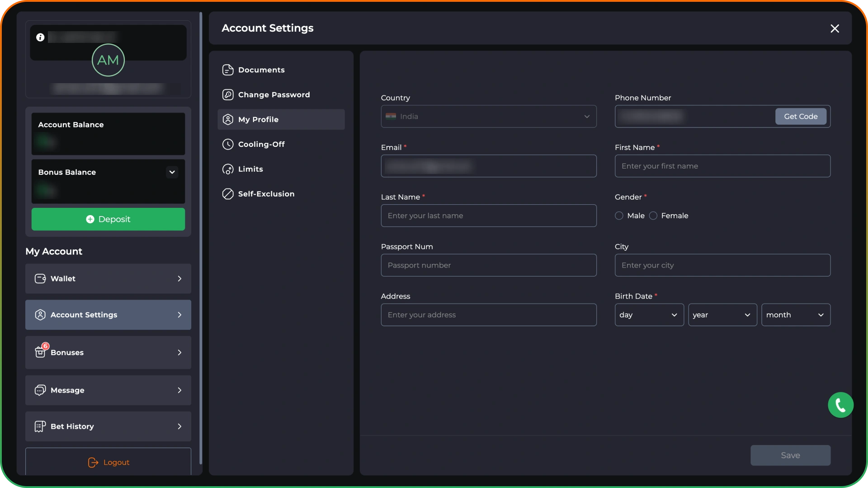Focus the Email field
This screenshot has height=488, width=868.
point(489,166)
